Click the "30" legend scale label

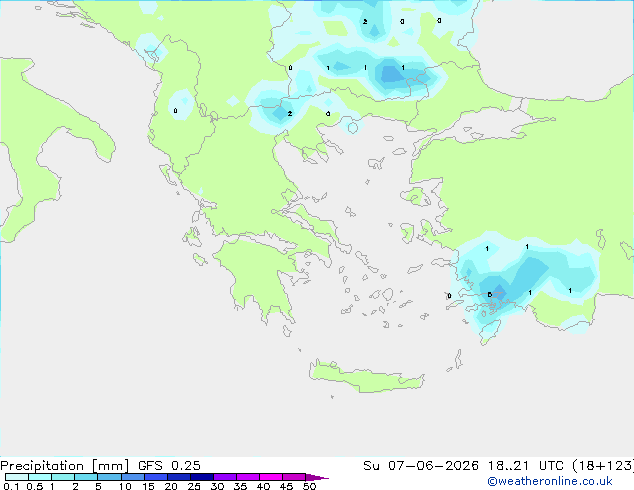tap(217, 486)
